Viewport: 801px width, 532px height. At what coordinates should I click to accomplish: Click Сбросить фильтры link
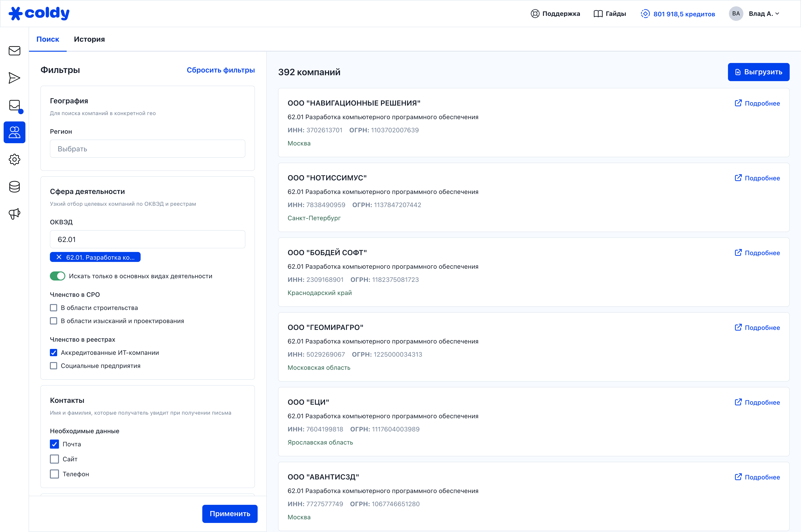220,70
